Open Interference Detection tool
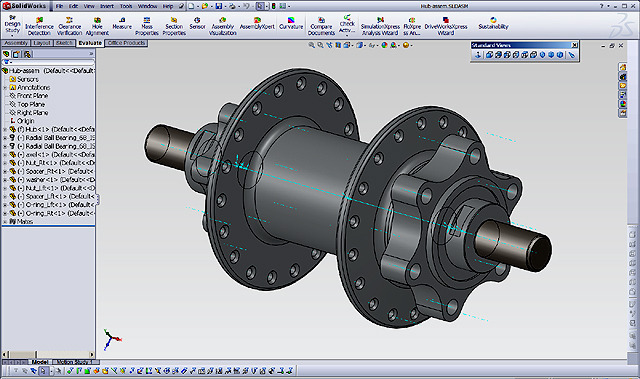This screenshot has width=640, height=379. click(x=39, y=26)
